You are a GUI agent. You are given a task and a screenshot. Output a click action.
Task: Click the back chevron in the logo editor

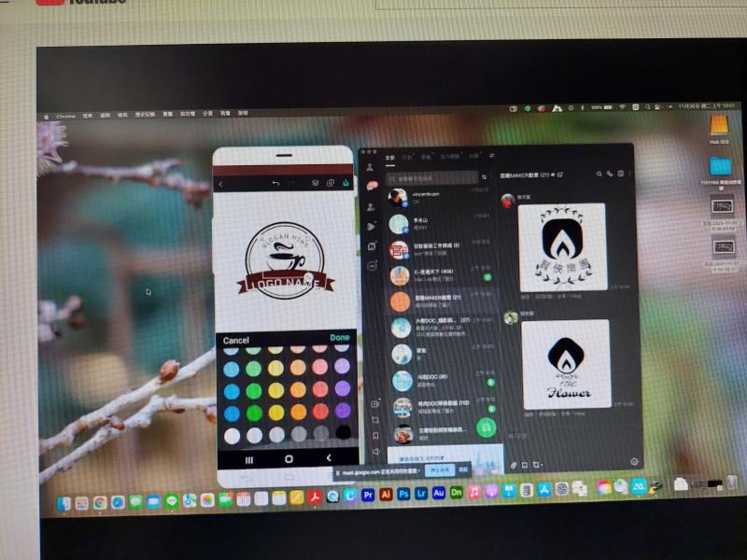point(221,184)
